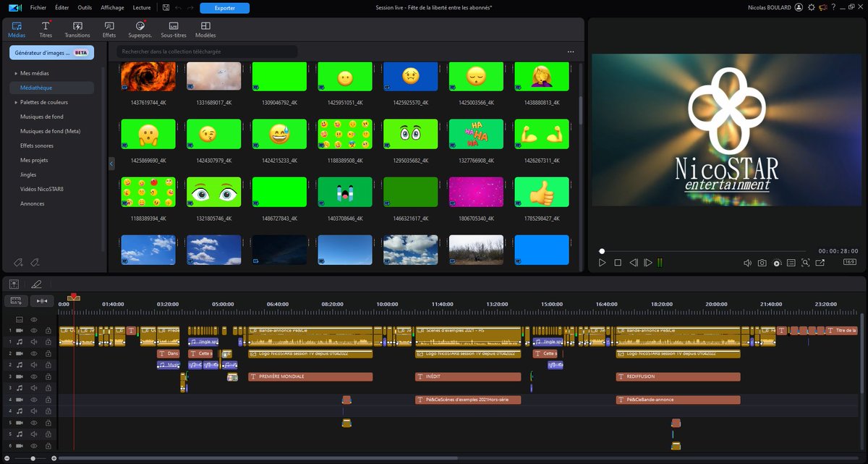Open preview quality render icon
The width and height of the screenshot is (868, 464).
[777, 263]
